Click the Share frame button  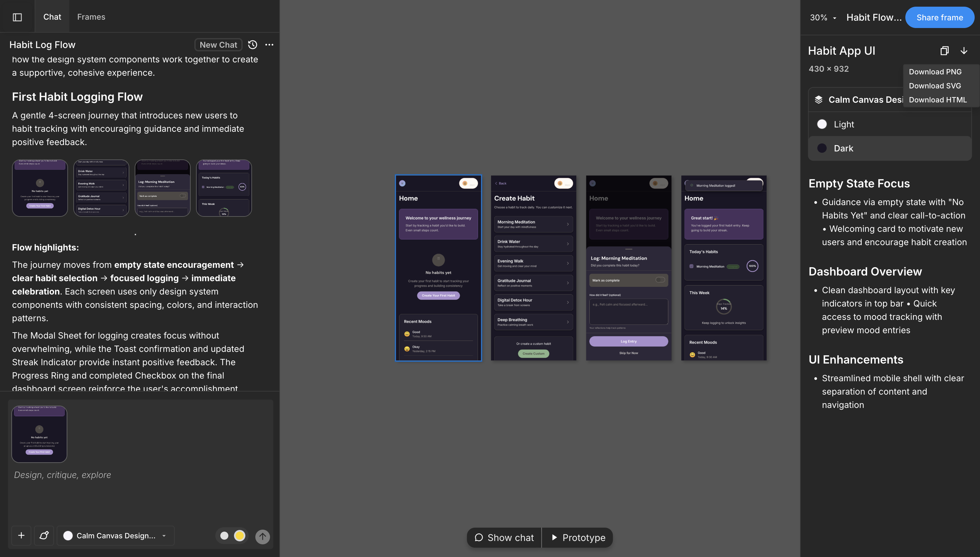[x=939, y=17]
